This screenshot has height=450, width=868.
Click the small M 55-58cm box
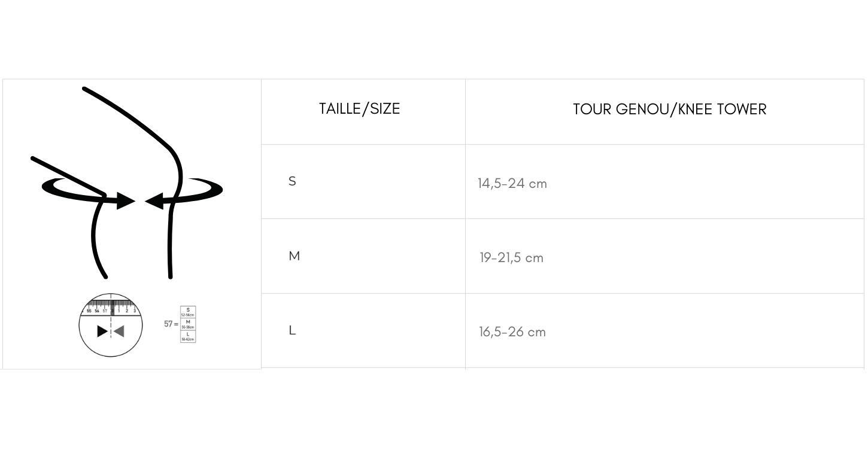[x=188, y=324]
